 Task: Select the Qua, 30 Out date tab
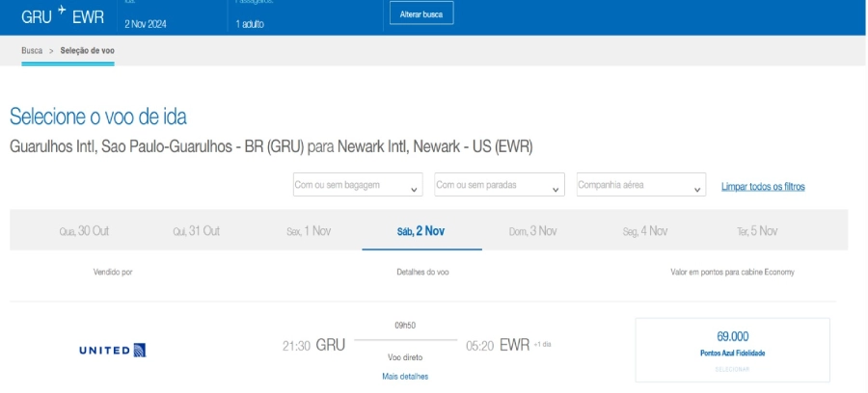pyautogui.click(x=80, y=231)
